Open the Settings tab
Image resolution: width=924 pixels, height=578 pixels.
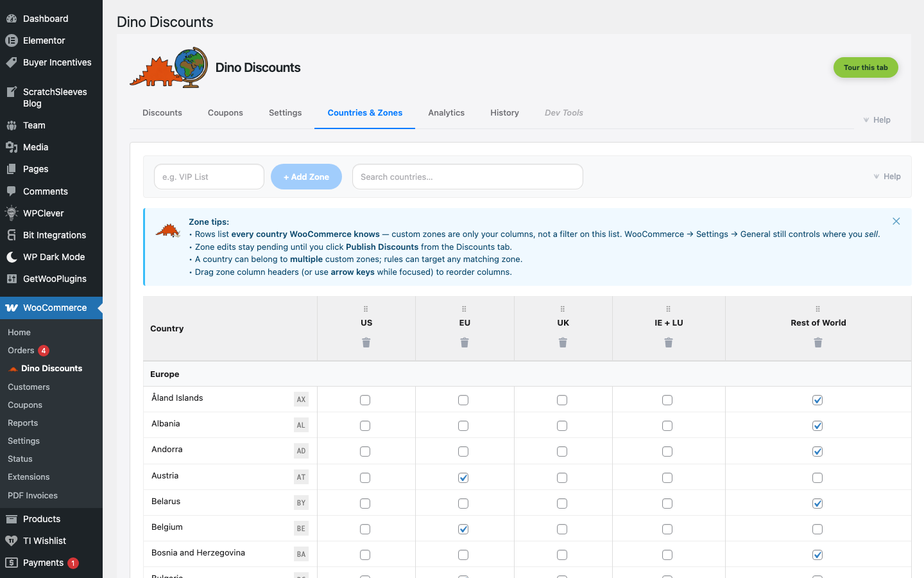[x=285, y=113]
